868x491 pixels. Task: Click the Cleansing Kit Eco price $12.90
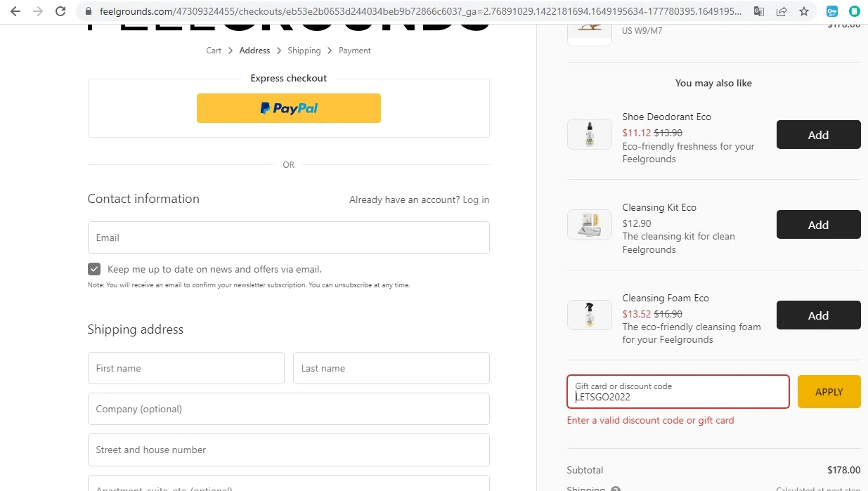tap(637, 223)
